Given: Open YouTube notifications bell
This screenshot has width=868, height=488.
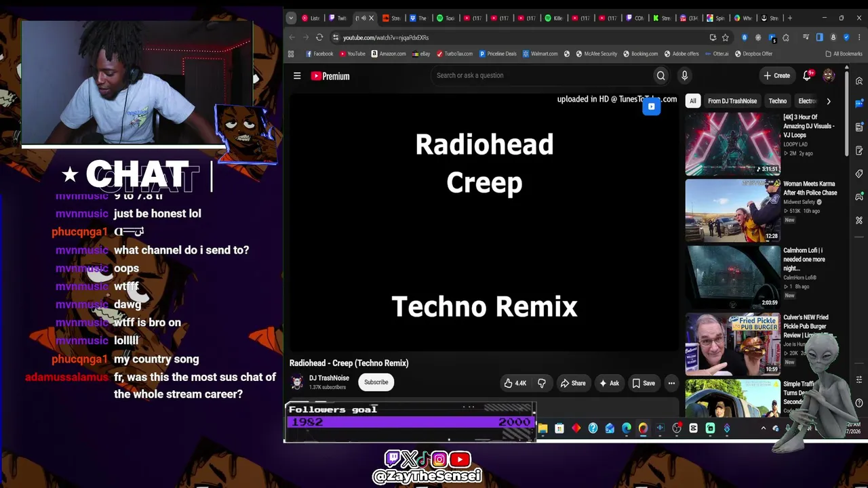Looking at the screenshot, I should click(x=807, y=76).
